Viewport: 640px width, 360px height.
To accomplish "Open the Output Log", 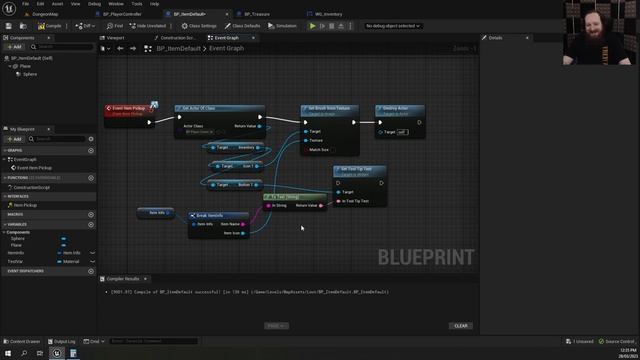I will coord(61,341).
